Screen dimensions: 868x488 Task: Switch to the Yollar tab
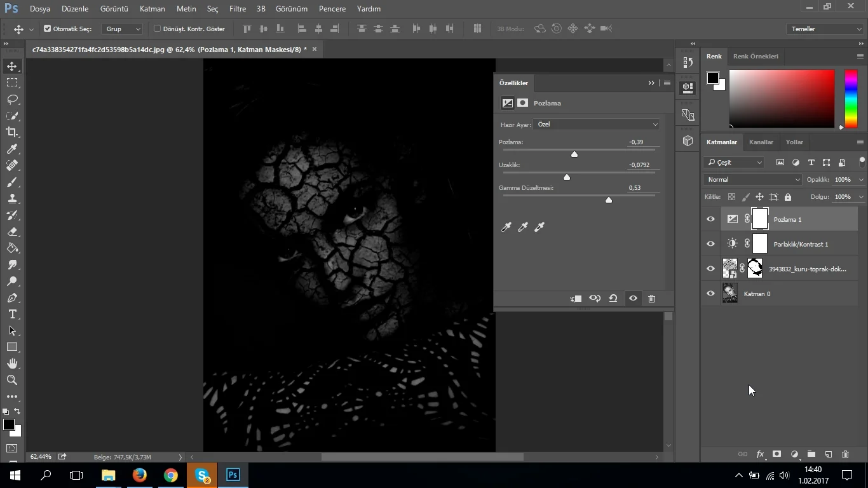coord(794,142)
